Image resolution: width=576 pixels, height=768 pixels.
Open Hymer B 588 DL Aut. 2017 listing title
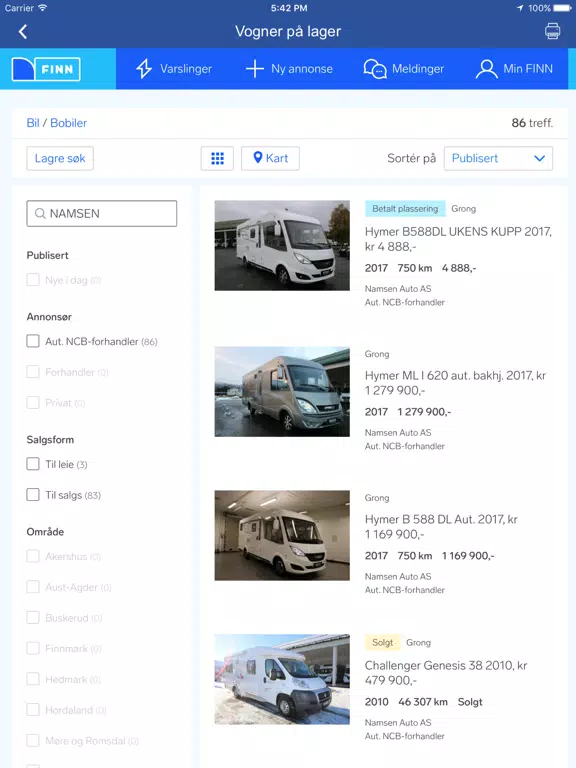(441, 527)
